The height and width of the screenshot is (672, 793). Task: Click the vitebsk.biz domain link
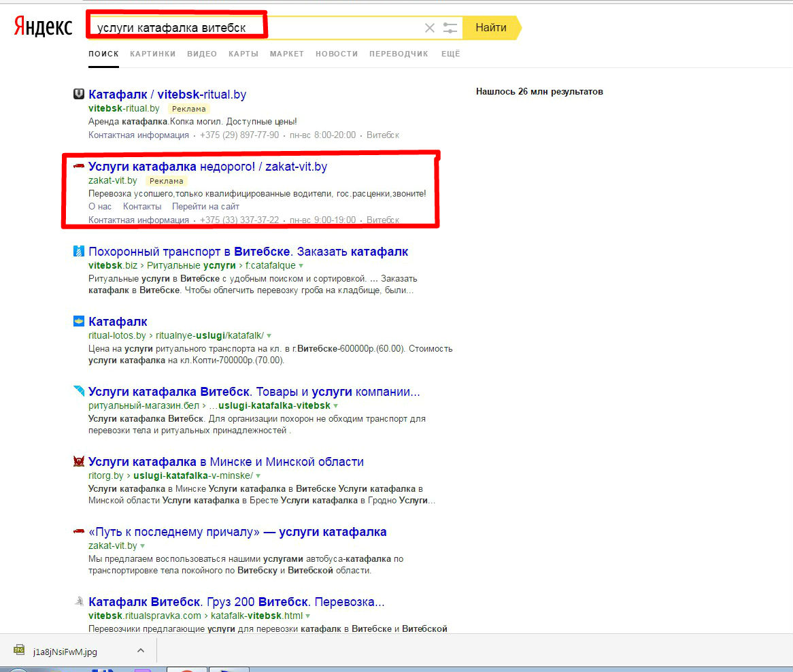tap(113, 265)
